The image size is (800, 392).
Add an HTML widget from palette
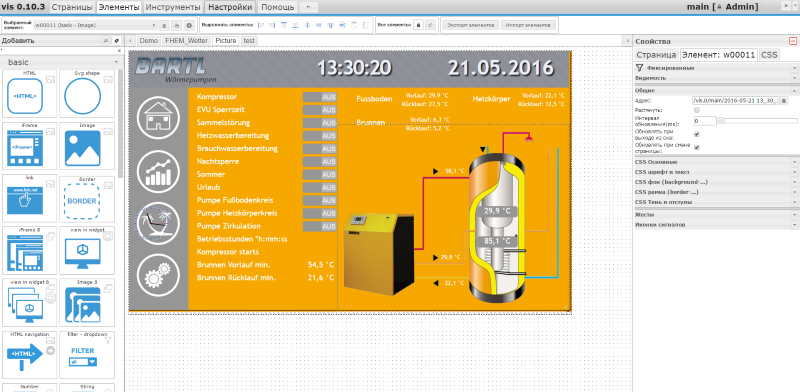30,94
